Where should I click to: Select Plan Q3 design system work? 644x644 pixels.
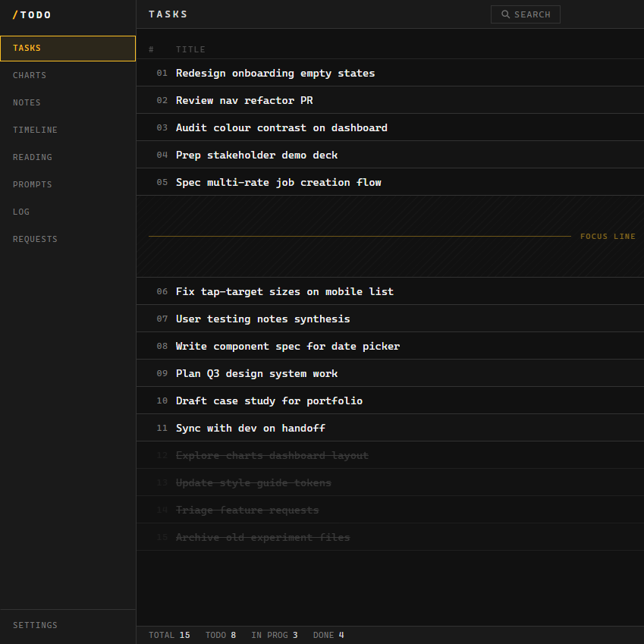[390, 373]
